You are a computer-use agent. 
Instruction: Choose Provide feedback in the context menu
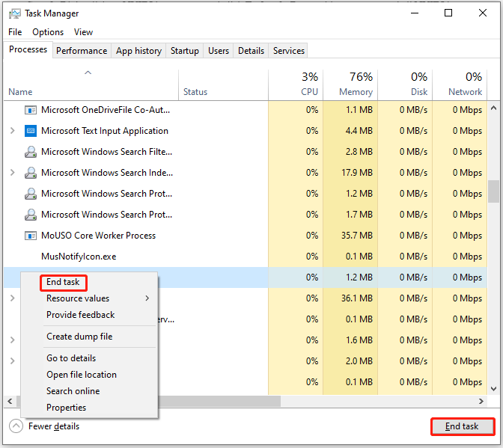(x=81, y=315)
